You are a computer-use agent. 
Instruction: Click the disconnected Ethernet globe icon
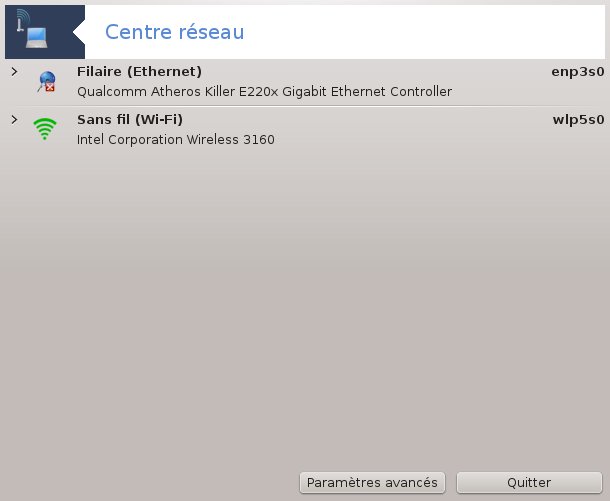click(x=47, y=81)
